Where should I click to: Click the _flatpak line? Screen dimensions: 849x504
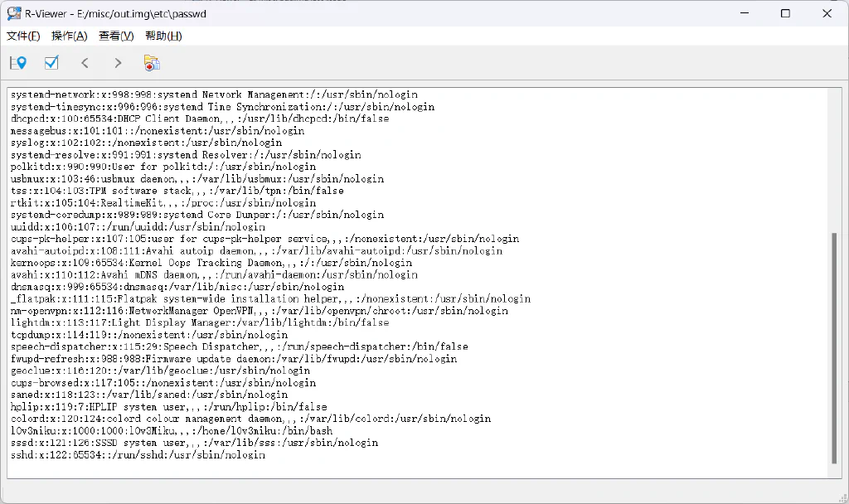270,298
